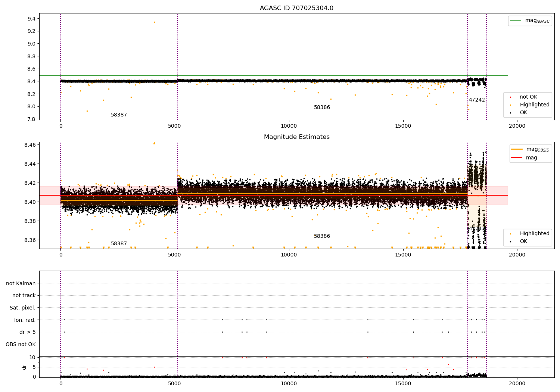Click the 8.6 y-axis tick in top plot
The image size is (560, 392).
(x=32, y=69)
